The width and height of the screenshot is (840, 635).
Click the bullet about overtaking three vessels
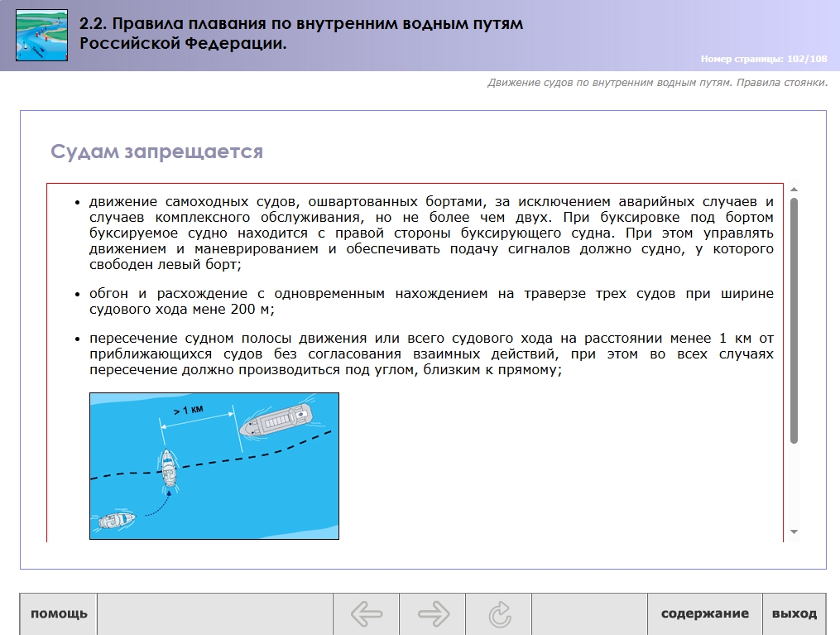pyautogui.click(x=431, y=301)
